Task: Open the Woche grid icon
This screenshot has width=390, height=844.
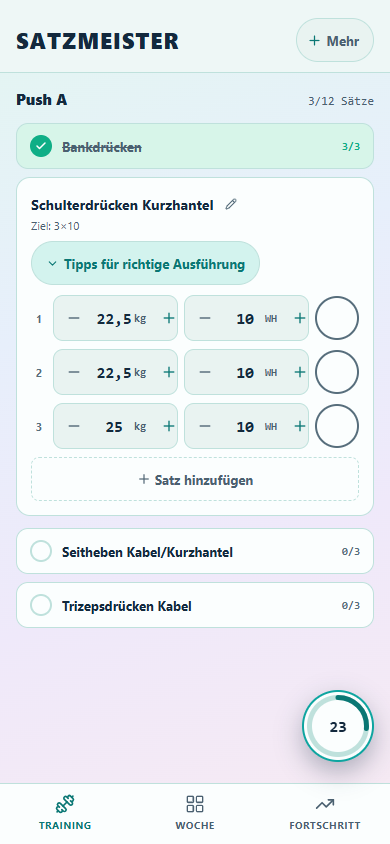Action: (x=195, y=804)
